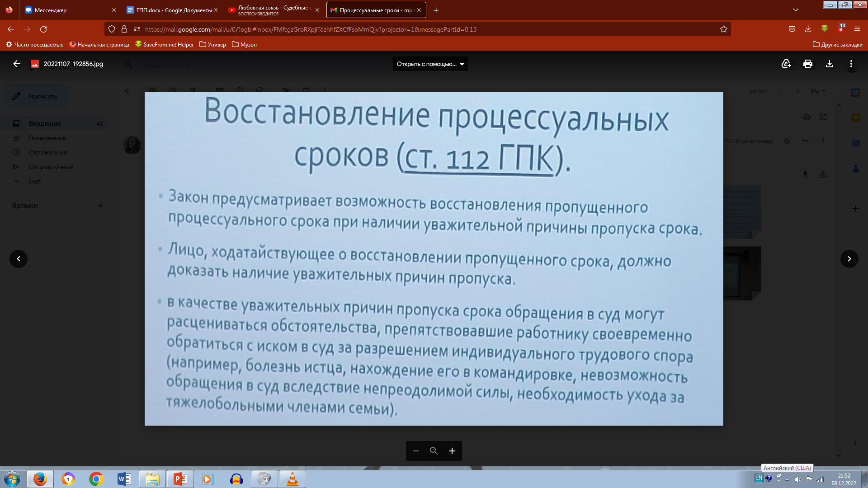Click volume icon in system tray

pos(798,479)
